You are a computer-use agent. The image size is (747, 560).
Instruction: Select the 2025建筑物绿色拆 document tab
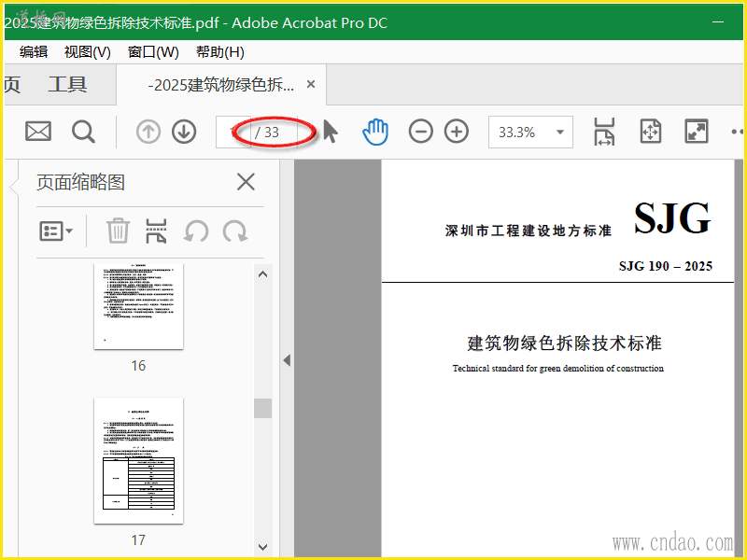(221, 85)
